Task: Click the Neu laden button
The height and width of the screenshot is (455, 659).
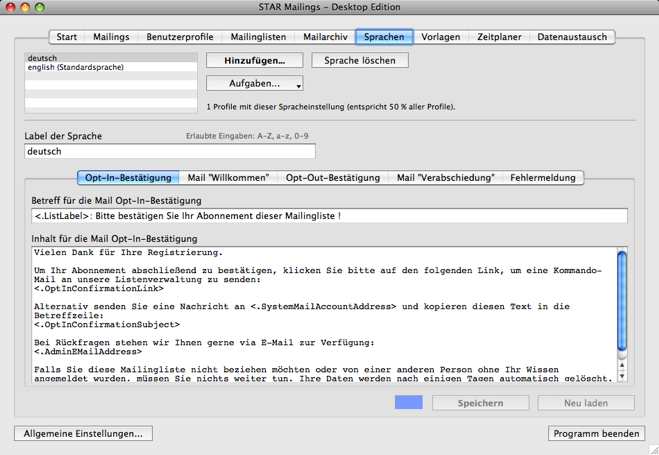Action: 586,403
